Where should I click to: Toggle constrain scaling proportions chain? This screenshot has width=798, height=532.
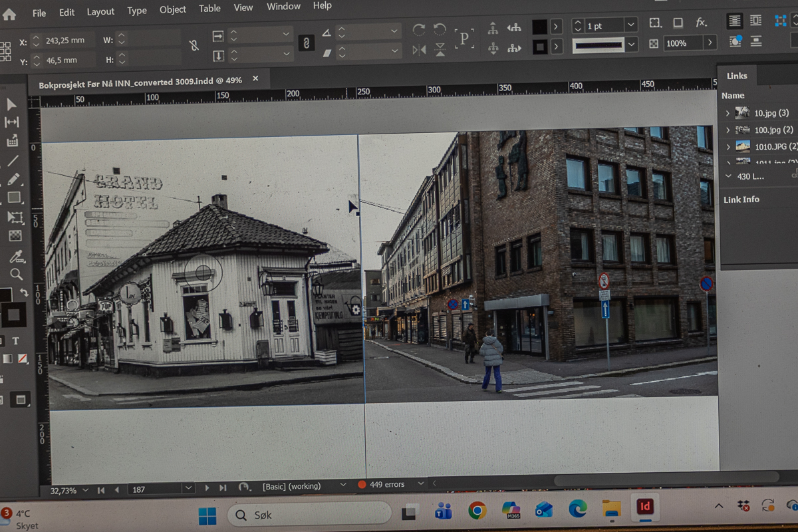coord(306,43)
